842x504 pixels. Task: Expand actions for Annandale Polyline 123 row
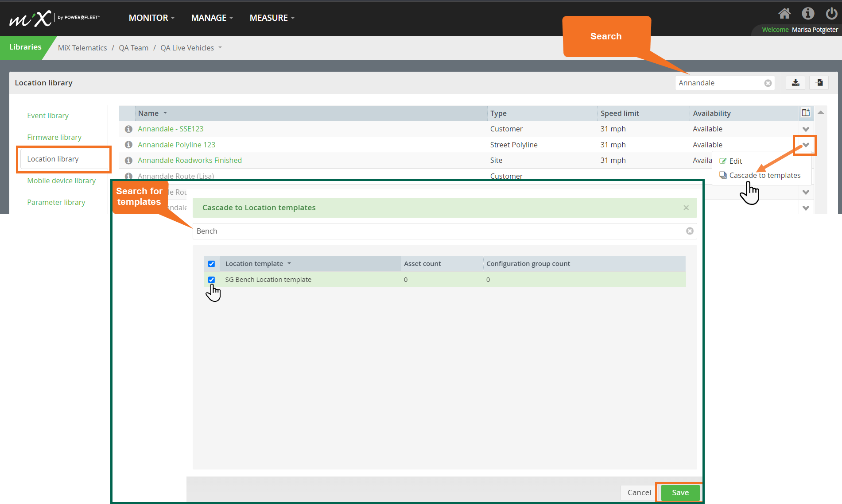(806, 145)
